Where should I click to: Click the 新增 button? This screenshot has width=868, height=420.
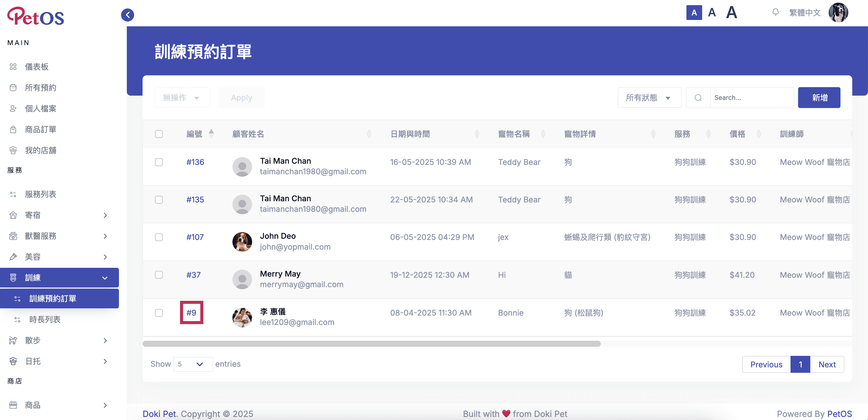pyautogui.click(x=819, y=98)
